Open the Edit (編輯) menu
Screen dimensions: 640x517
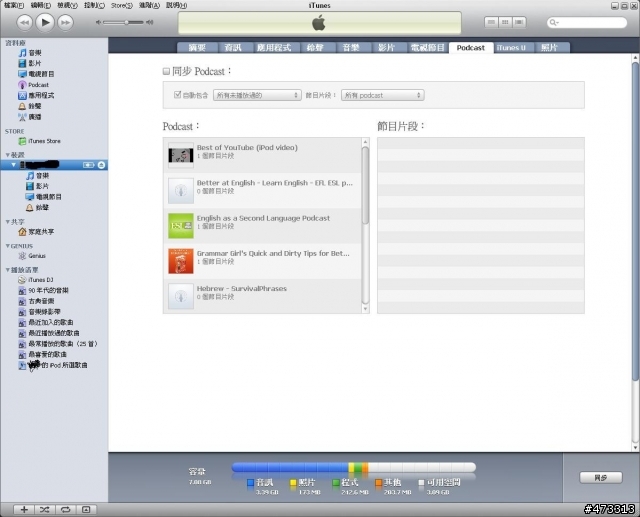tap(41, 5)
